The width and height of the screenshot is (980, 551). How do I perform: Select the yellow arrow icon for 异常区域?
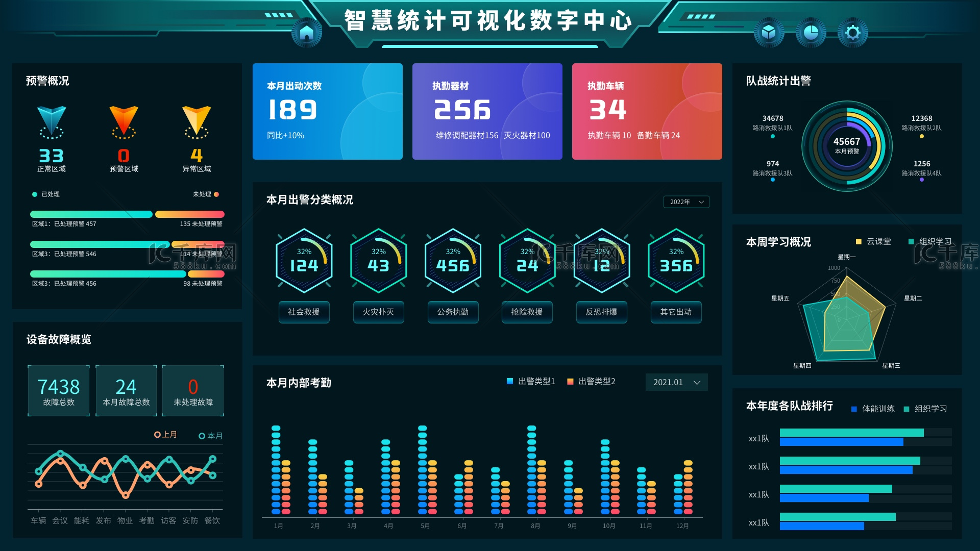(x=197, y=122)
